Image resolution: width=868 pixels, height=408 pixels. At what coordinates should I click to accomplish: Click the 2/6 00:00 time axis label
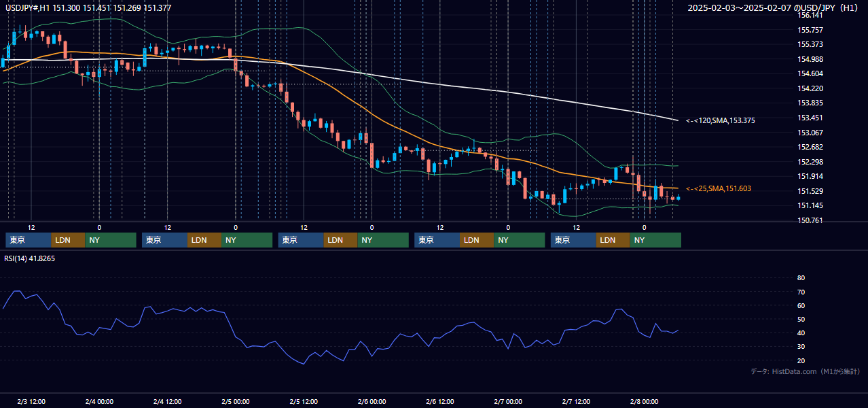372,402
